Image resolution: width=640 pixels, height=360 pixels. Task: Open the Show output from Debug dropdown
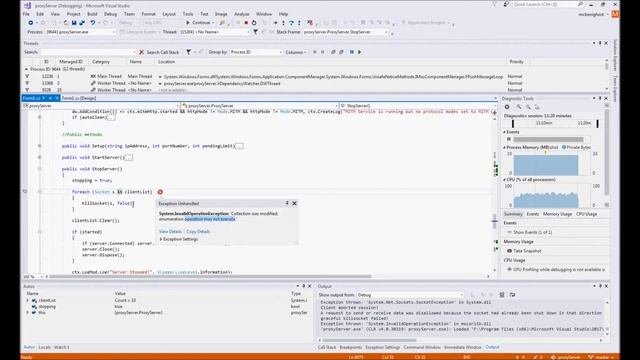pos(410,295)
